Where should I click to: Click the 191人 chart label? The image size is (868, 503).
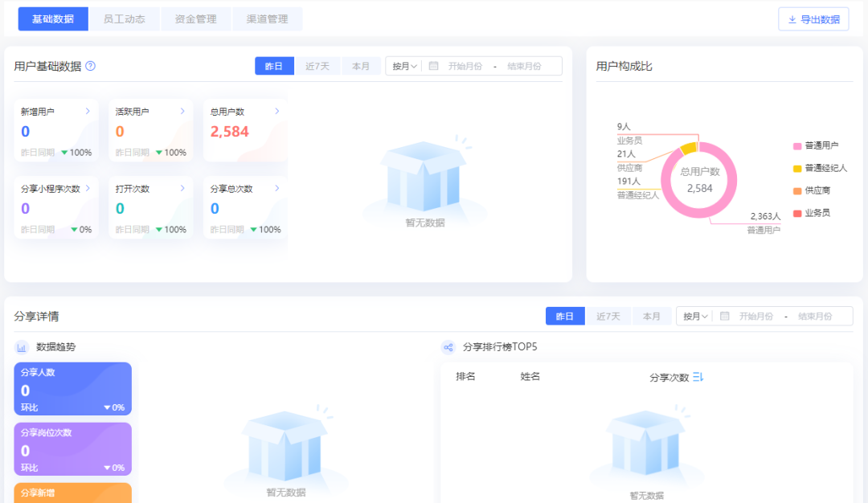(628, 182)
